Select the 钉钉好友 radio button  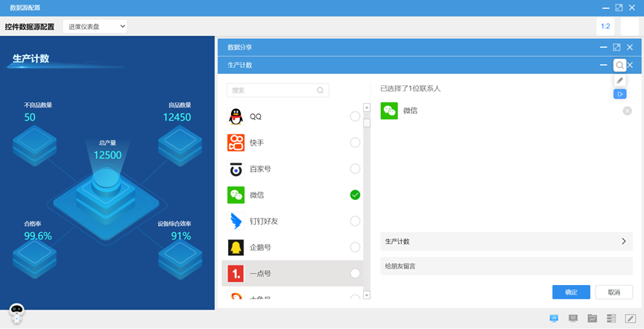click(x=355, y=221)
